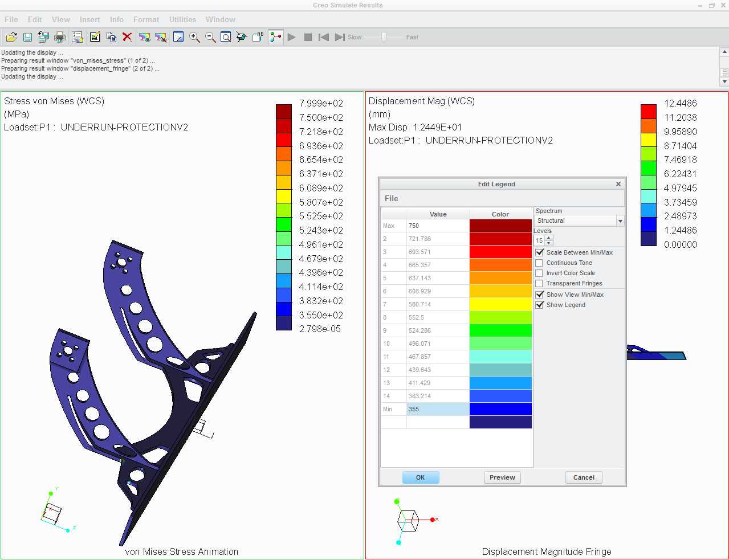The width and height of the screenshot is (729, 560).
Task: Toggle the Show Legend checkbox
Action: [x=539, y=305]
